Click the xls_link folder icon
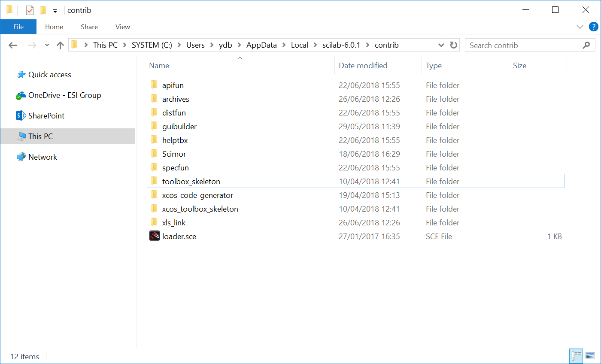The image size is (601, 364). click(154, 222)
